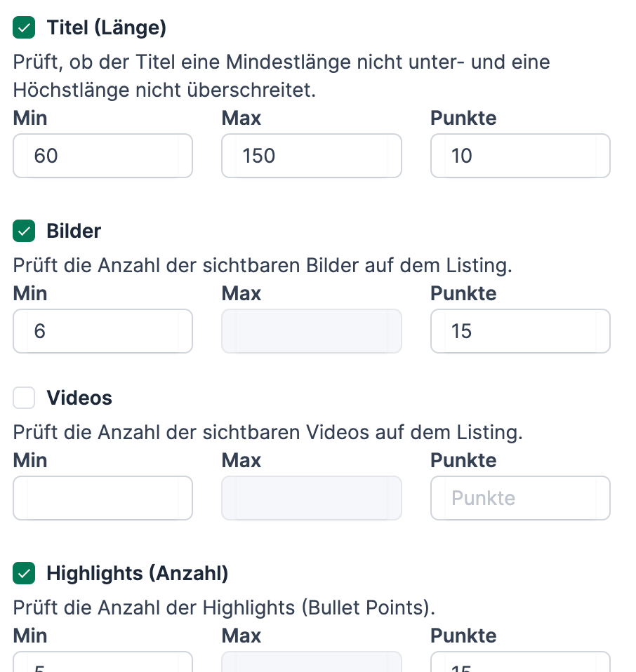The width and height of the screenshot is (636, 672).
Task: Click the Bilder Min field showing 6
Action: (x=102, y=331)
